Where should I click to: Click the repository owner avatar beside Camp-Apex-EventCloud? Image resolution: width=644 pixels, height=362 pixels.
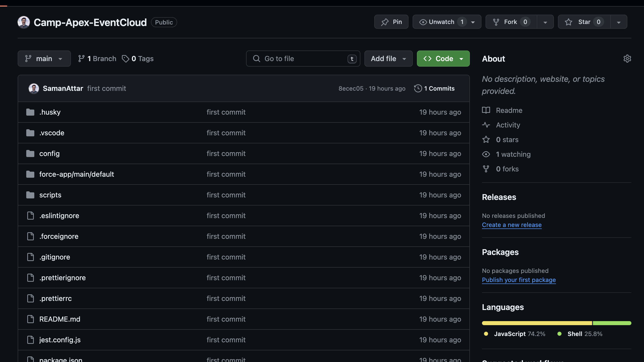(24, 22)
